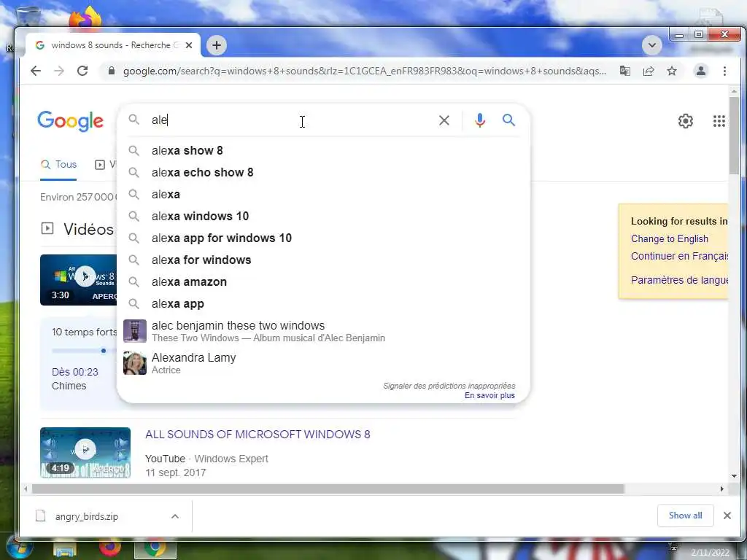Open downloaded angry_birds.zip file
Image resolution: width=747 pixels, height=560 pixels.
[x=87, y=517]
